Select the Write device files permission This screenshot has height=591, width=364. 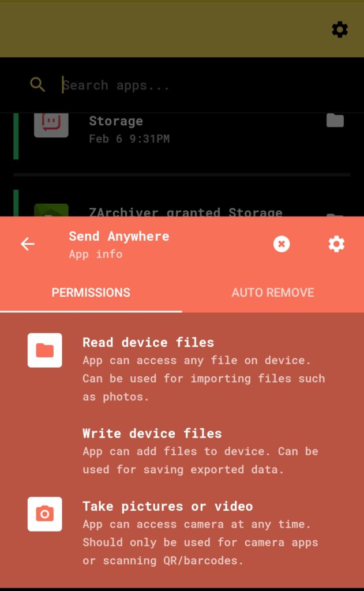(x=204, y=451)
